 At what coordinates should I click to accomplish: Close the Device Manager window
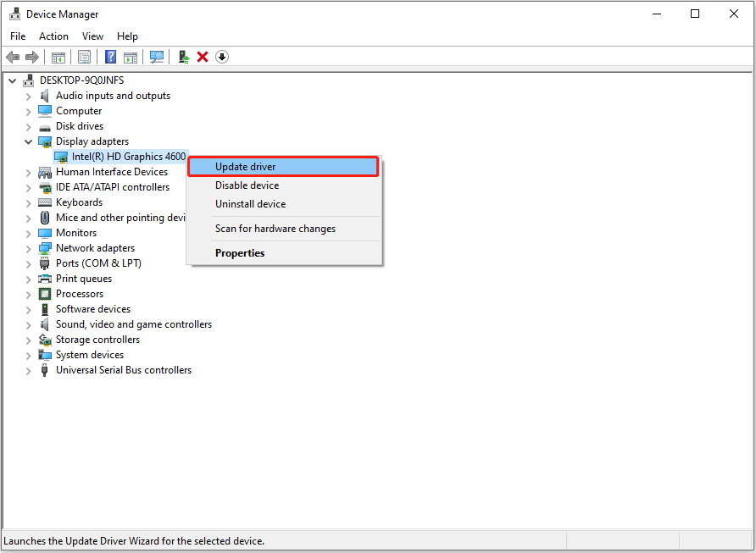734,14
